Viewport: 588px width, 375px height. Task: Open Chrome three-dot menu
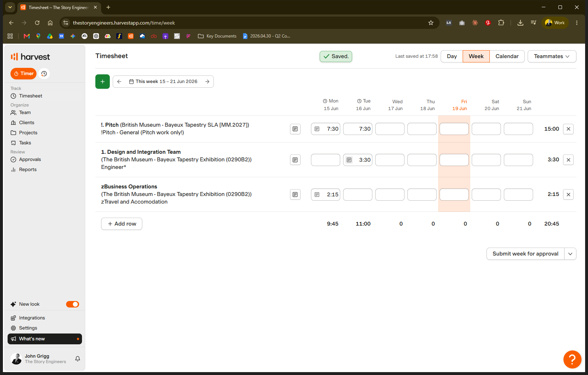577,23
